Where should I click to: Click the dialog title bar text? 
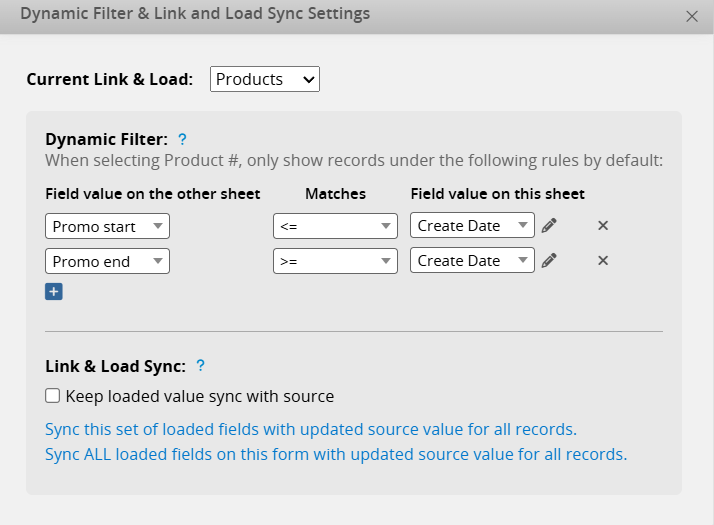pyautogui.click(x=195, y=14)
